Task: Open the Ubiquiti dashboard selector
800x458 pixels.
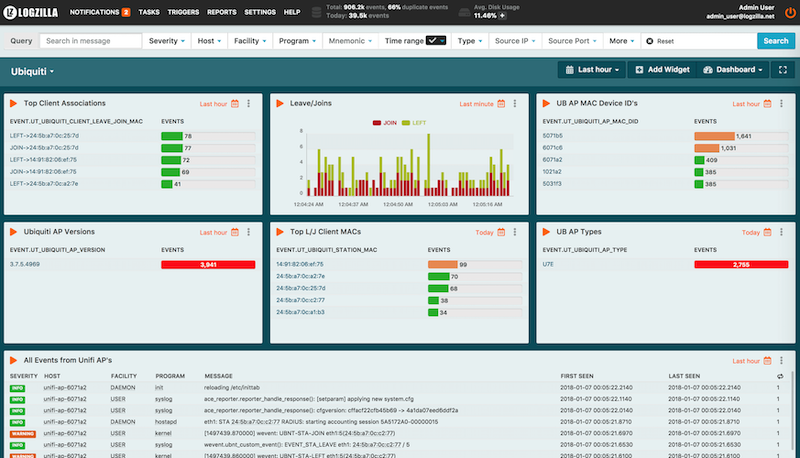Action: tap(33, 72)
